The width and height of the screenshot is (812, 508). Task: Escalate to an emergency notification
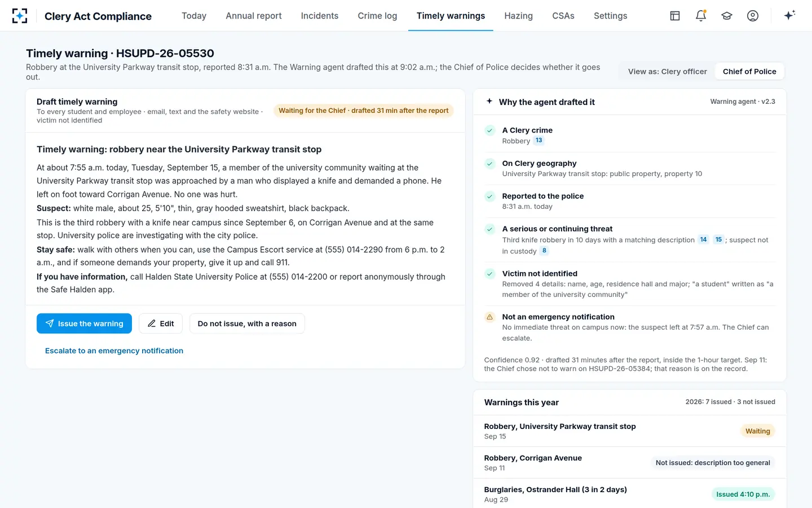[x=114, y=351]
